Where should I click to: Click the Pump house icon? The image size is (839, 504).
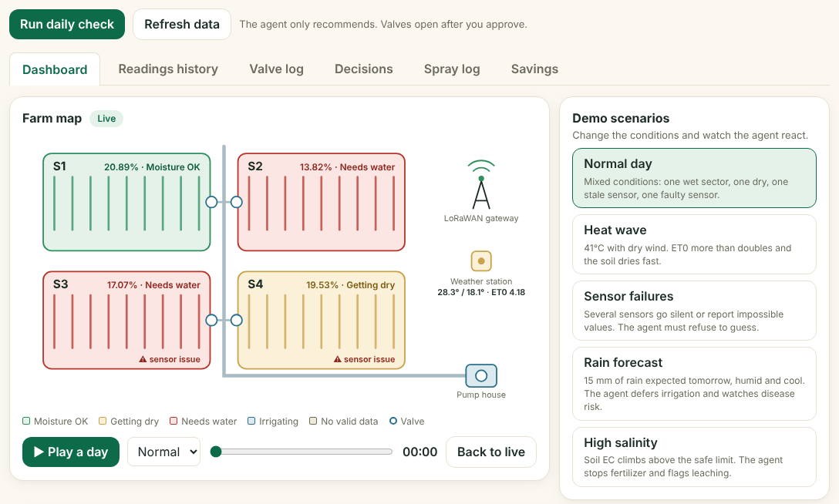coord(481,376)
